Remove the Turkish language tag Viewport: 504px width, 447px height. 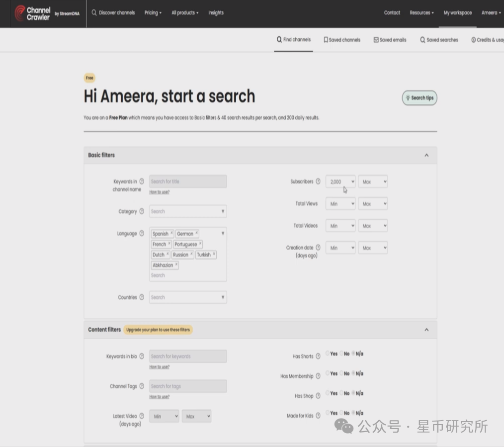pyautogui.click(x=214, y=254)
